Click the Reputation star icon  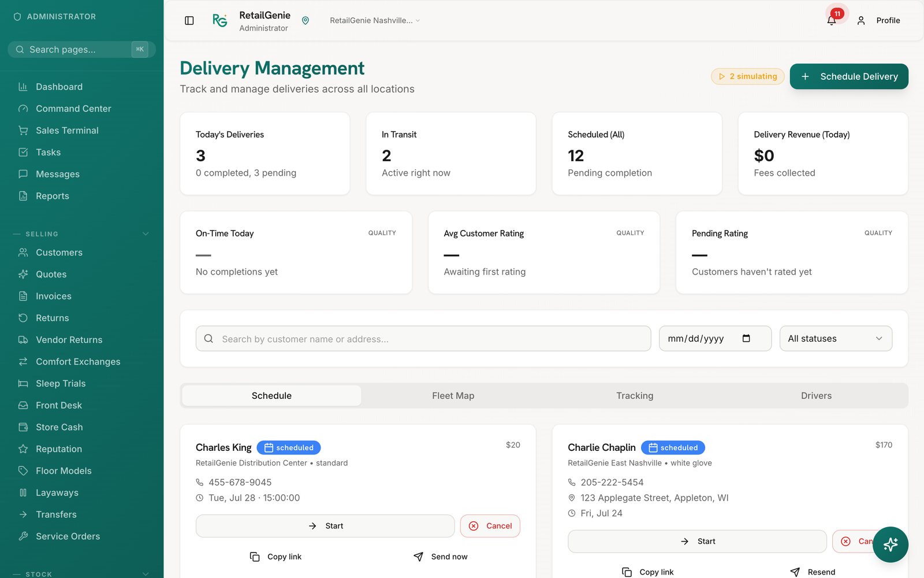pyautogui.click(x=23, y=449)
